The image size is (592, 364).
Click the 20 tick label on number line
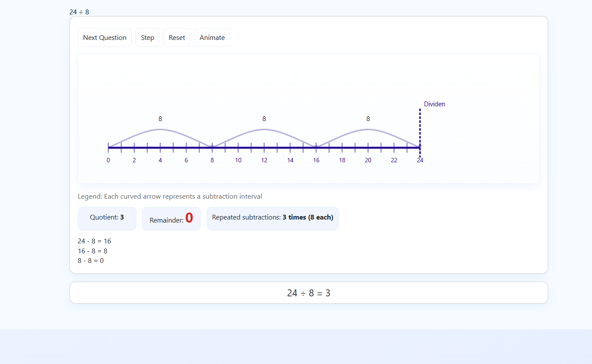(x=368, y=160)
